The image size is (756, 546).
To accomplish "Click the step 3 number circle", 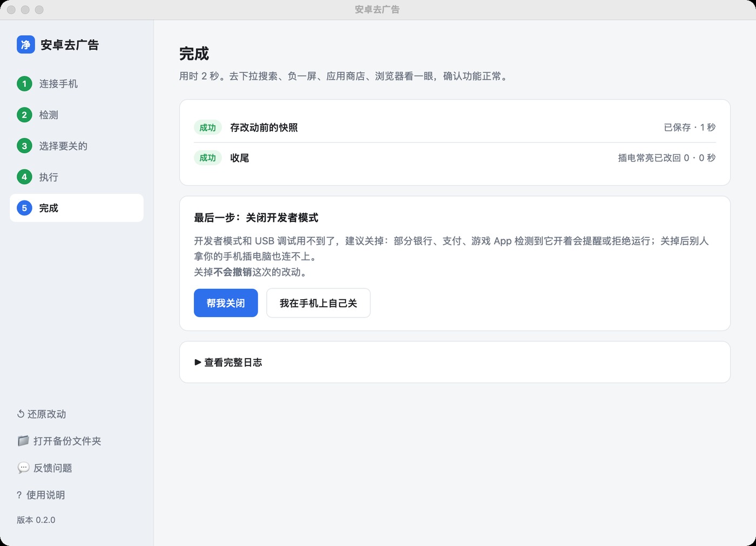I will pyautogui.click(x=24, y=146).
